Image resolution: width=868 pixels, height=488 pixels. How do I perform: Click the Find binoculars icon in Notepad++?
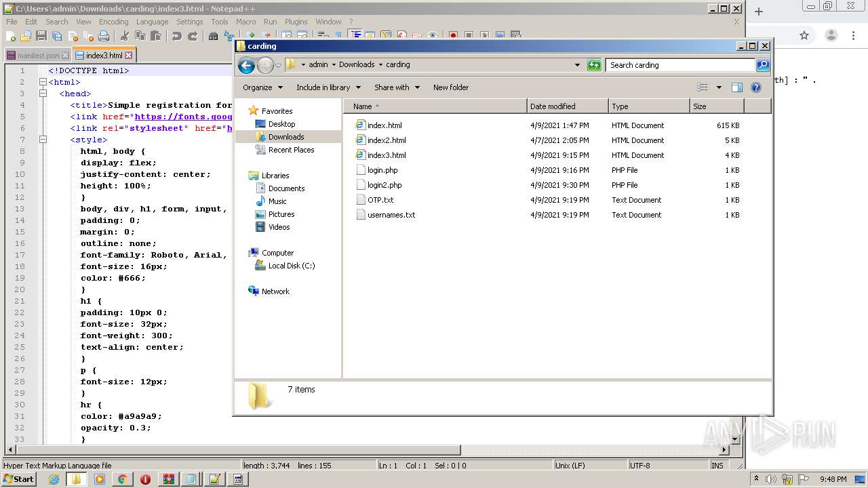214,36
